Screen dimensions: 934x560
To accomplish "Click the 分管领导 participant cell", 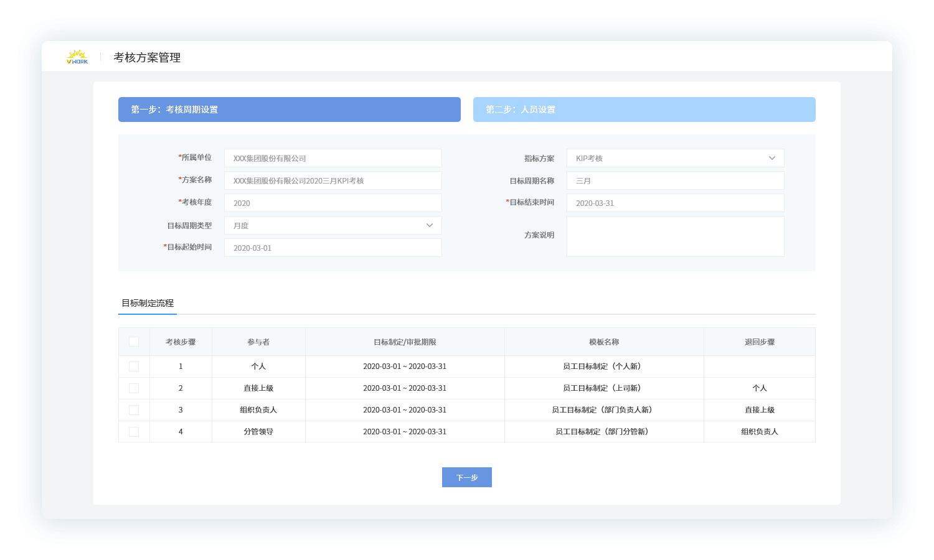I will click(258, 432).
